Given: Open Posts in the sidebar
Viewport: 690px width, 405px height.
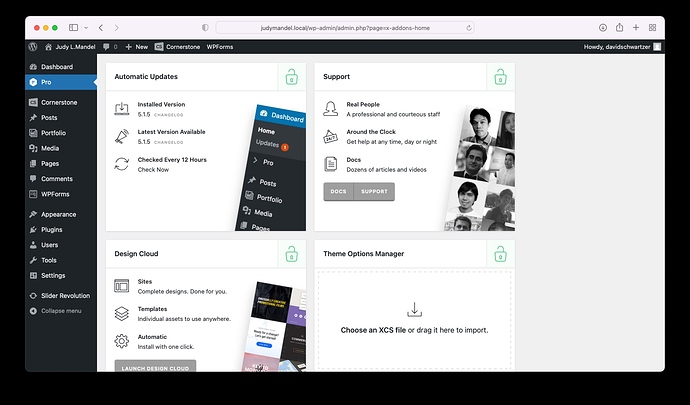Looking at the screenshot, I should [x=61, y=118].
